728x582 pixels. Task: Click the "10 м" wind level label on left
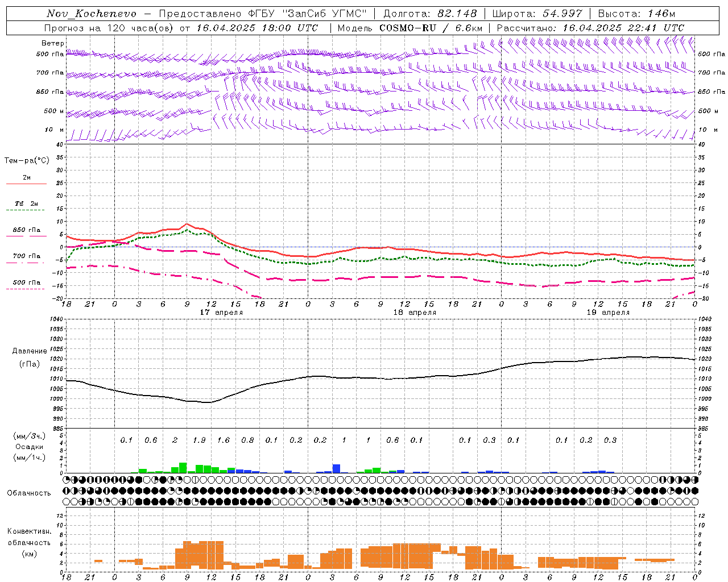point(54,130)
